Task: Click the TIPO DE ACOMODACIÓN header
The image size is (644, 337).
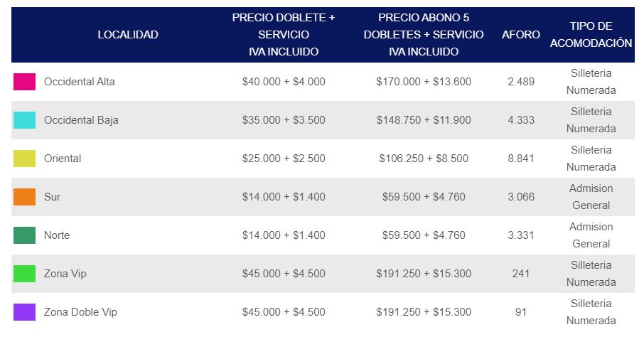Action: pos(591,34)
